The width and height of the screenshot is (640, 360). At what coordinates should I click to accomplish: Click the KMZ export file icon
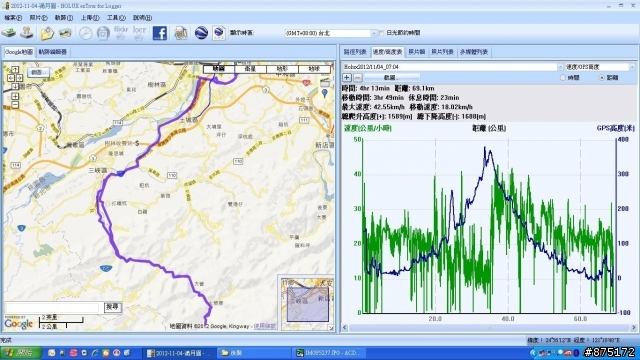[x=219, y=33]
